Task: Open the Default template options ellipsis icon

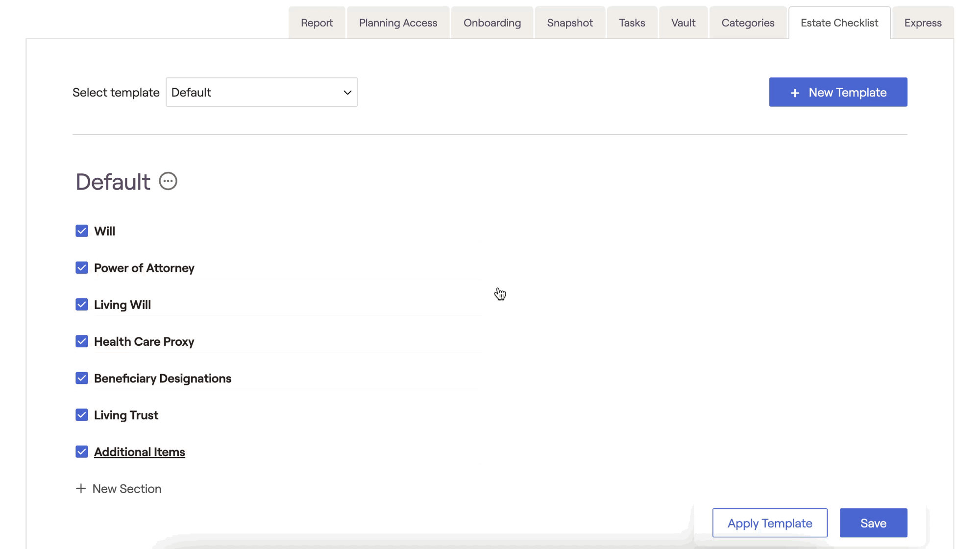Action: click(x=168, y=181)
